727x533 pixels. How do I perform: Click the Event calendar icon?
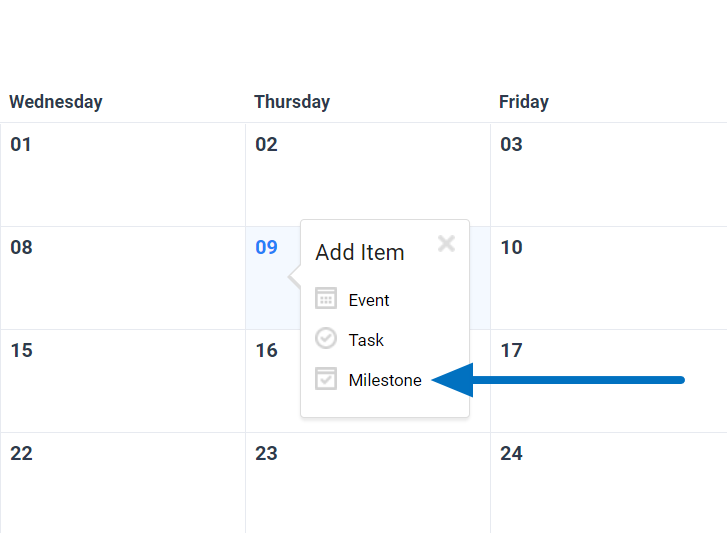(x=326, y=299)
